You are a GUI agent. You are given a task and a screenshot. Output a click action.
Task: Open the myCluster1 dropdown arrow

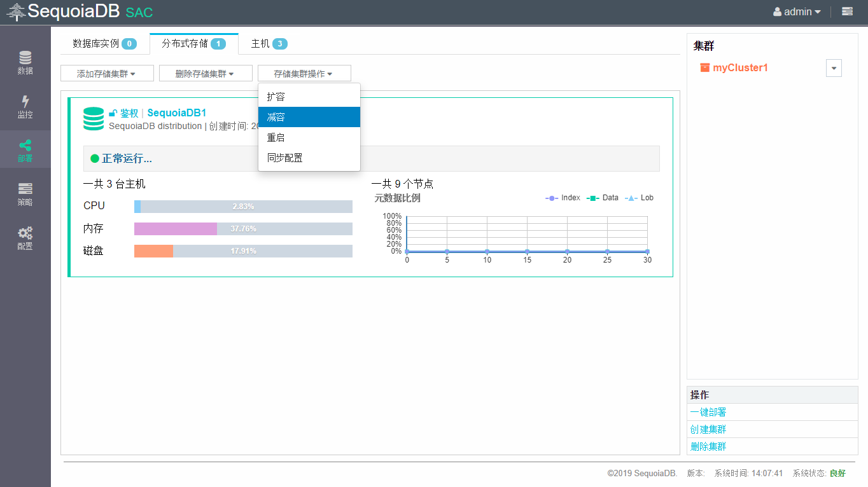pos(834,68)
